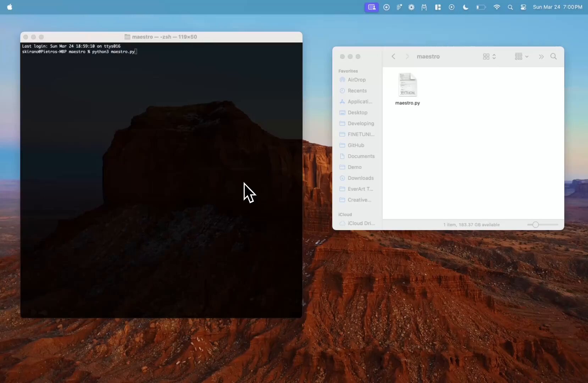The image size is (588, 383).
Task: Toggle the Focus moon icon
Action: pyautogui.click(x=466, y=7)
